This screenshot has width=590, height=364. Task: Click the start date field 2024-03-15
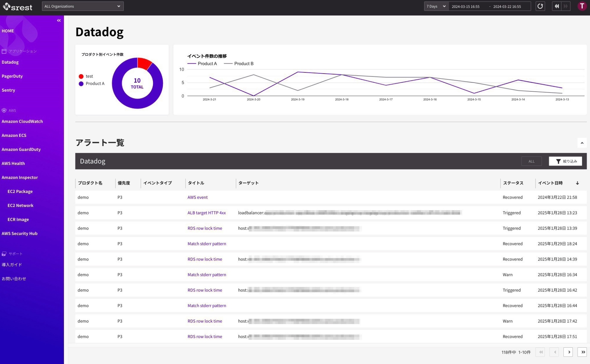(465, 7)
